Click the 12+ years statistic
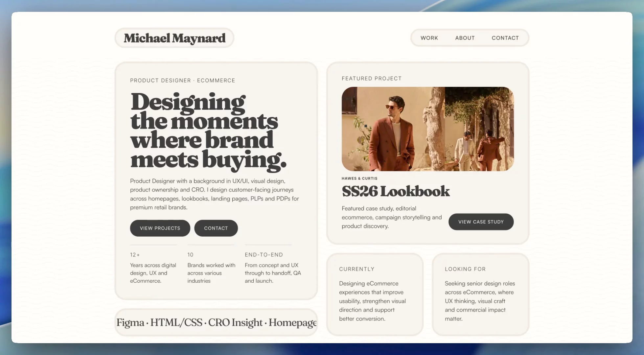Image resolution: width=644 pixels, height=355 pixels. 135,255
